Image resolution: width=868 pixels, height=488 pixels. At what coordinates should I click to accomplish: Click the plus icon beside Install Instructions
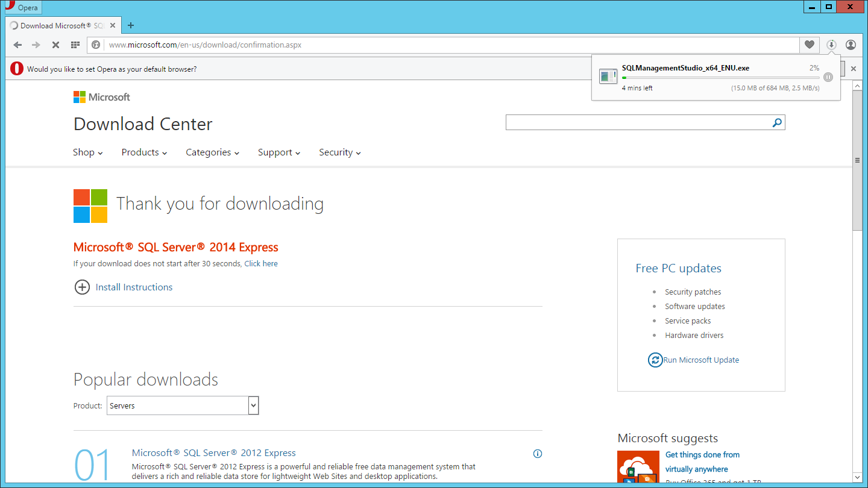click(x=82, y=287)
